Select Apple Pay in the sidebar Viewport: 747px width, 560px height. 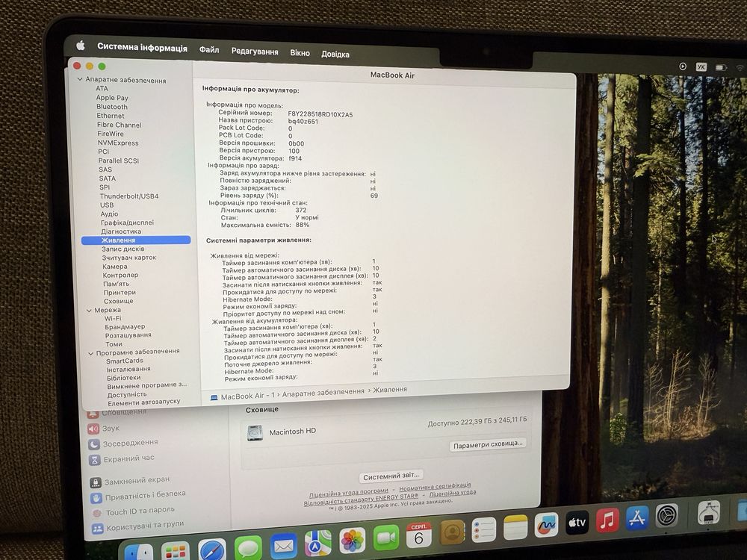(x=112, y=98)
